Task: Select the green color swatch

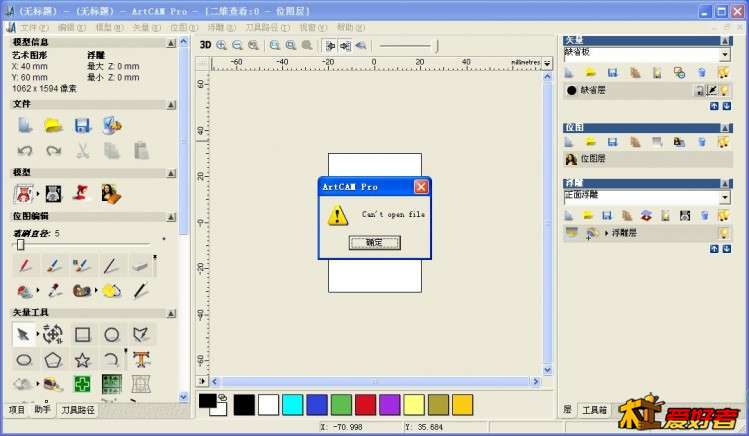Action: click(341, 404)
